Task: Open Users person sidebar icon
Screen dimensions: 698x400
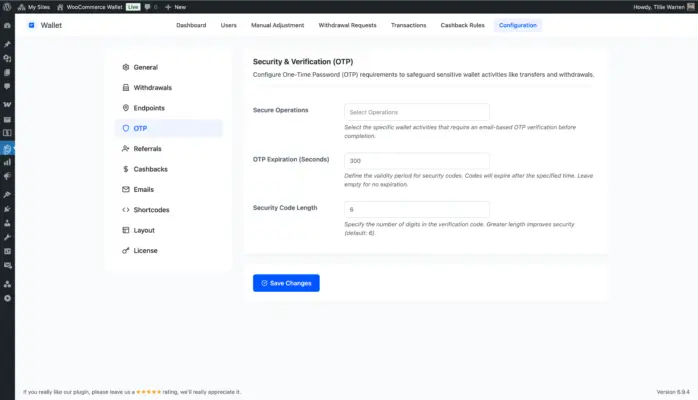Action: pos(7,223)
